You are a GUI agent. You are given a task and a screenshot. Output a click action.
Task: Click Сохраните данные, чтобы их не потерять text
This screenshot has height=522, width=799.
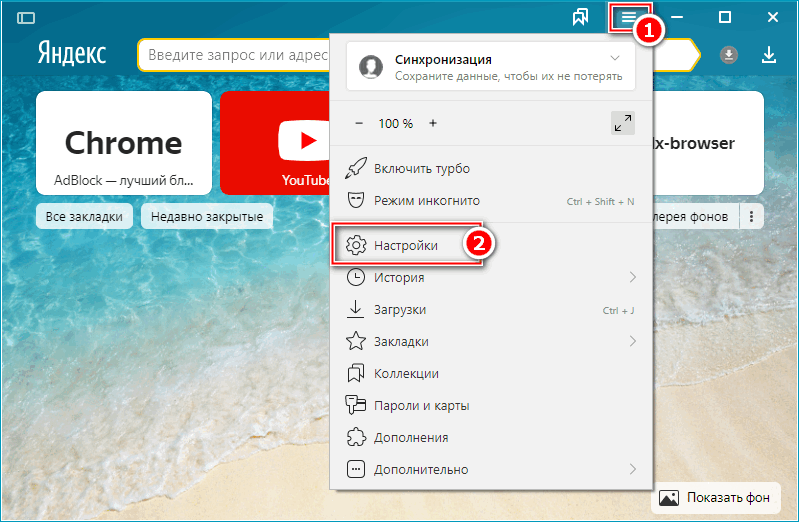tap(509, 76)
